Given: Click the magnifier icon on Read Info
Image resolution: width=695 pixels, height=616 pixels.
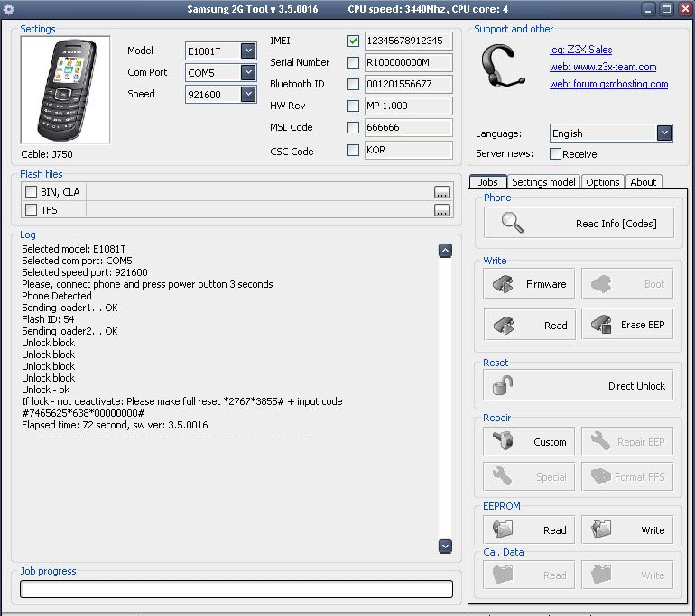Looking at the screenshot, I should pos(512,223).
